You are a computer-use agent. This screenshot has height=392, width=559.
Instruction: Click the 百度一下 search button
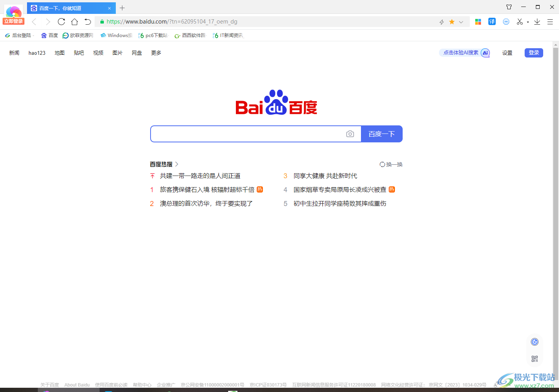(382, 134)
